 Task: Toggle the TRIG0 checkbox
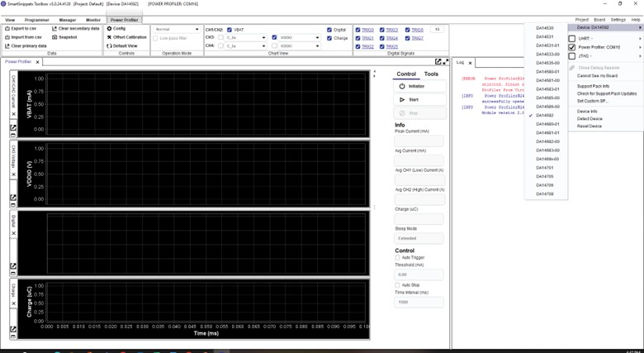358,30
